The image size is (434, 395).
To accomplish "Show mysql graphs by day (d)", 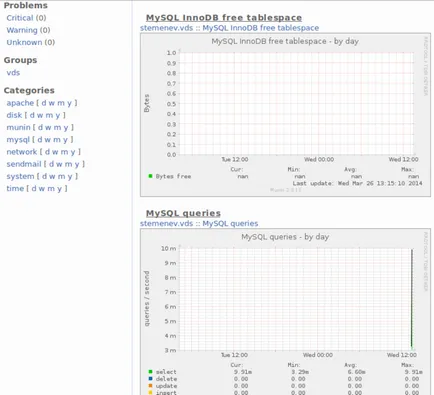I will coord(40,140).
